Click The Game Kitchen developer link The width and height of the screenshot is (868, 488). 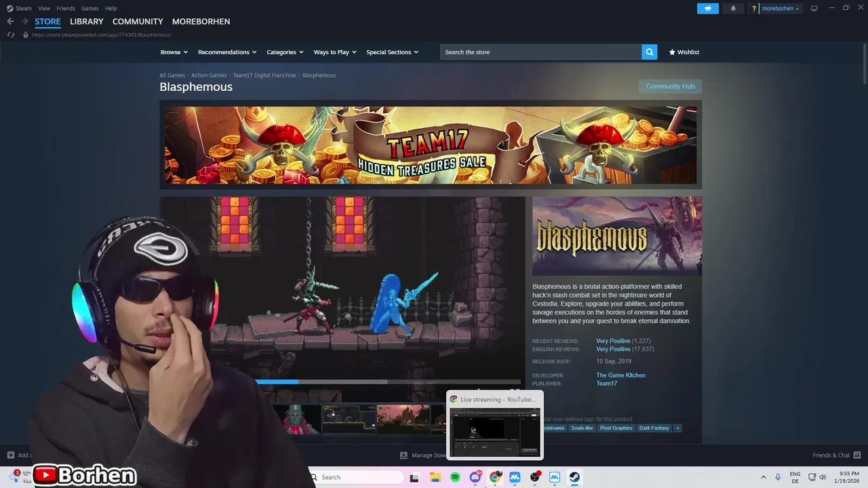(x=620, y=375)
